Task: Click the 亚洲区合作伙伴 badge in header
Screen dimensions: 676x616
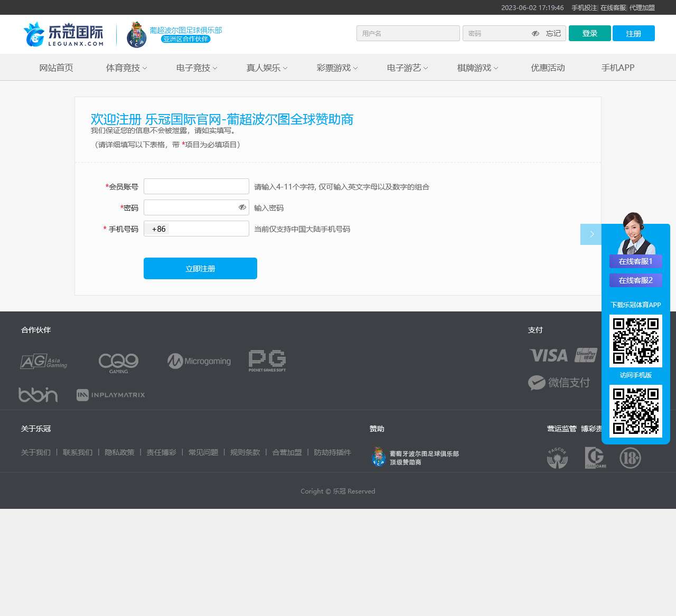Action: point(186,39)
